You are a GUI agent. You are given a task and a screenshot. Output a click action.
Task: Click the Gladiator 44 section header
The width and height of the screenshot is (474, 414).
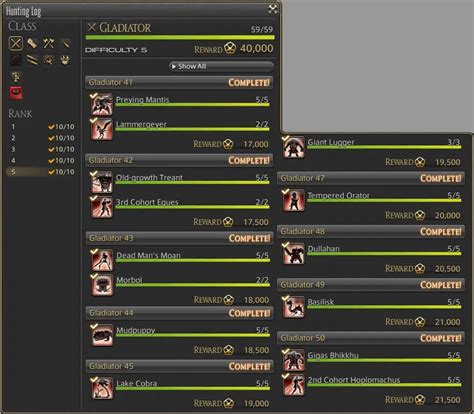[x=179, y=313]
